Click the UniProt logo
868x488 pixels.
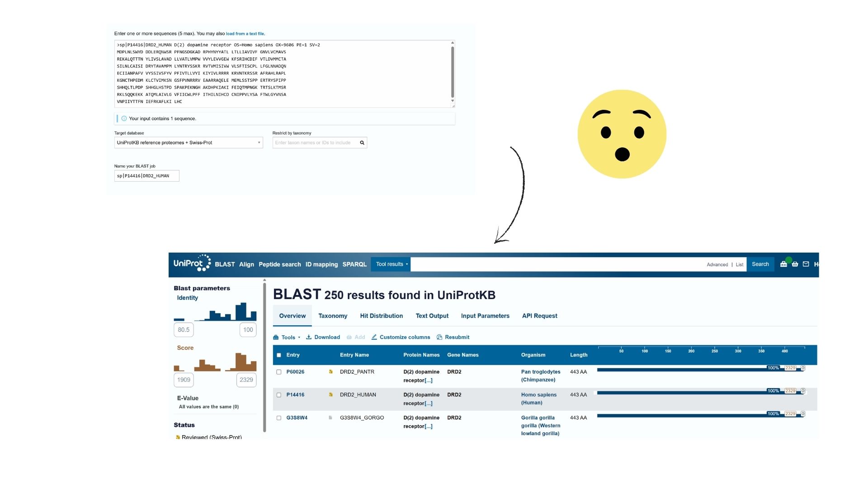coord(192,263)
